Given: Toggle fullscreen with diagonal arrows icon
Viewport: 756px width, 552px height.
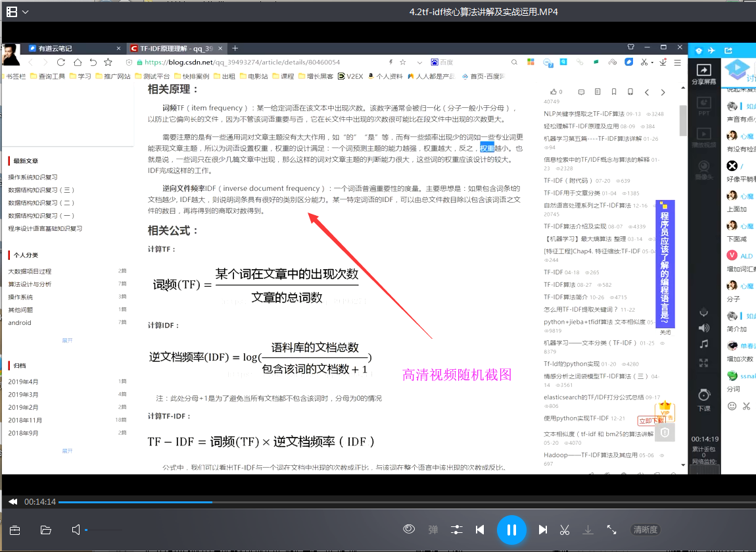Looking at the screenshot, I should coord(611,530).
